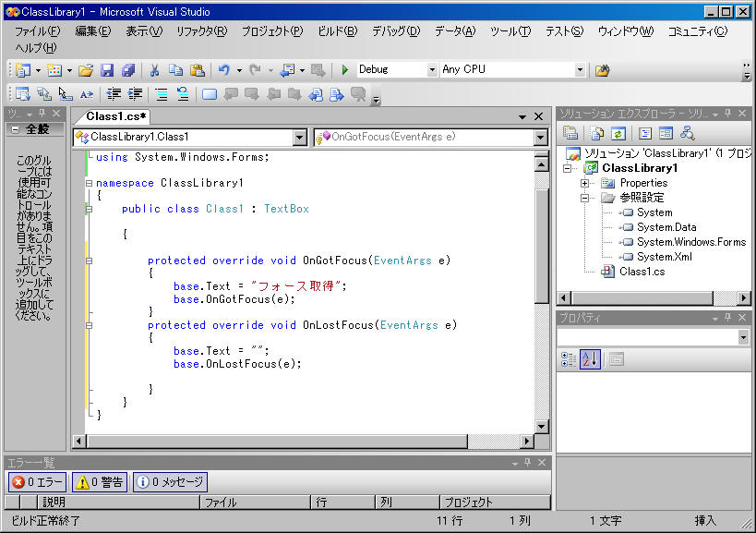Click the Save floppy disk icon
The height and width of the screenshot is (533, 756).
click(107, 70)
